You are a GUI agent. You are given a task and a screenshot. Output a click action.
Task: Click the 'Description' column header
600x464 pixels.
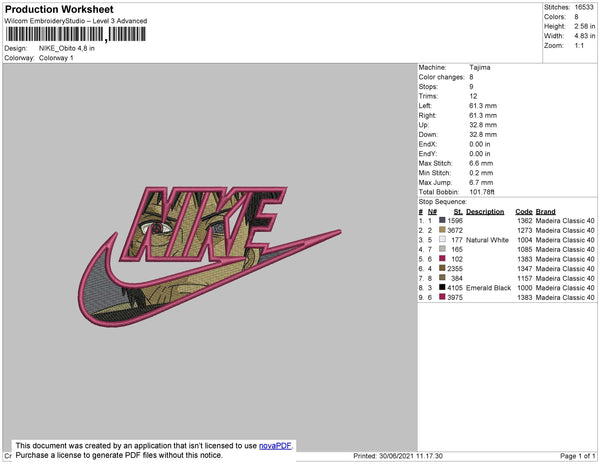(485, 212)
